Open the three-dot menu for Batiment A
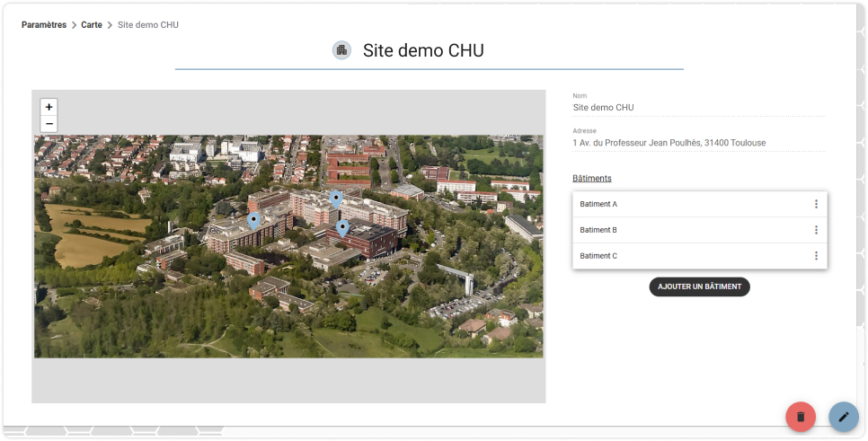This screenshot has width=868, height=441. pos(816,204)
